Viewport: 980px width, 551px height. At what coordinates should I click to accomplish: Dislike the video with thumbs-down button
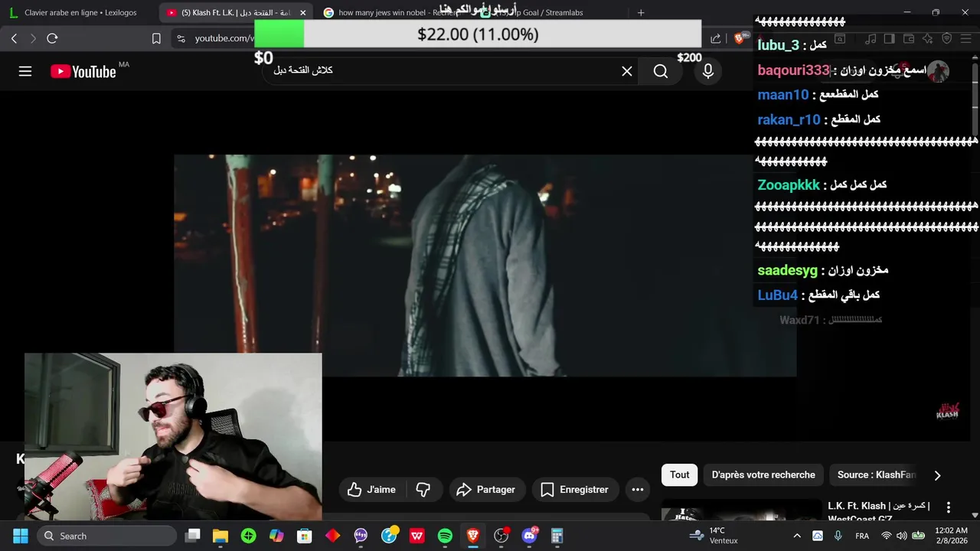(423, 490)
